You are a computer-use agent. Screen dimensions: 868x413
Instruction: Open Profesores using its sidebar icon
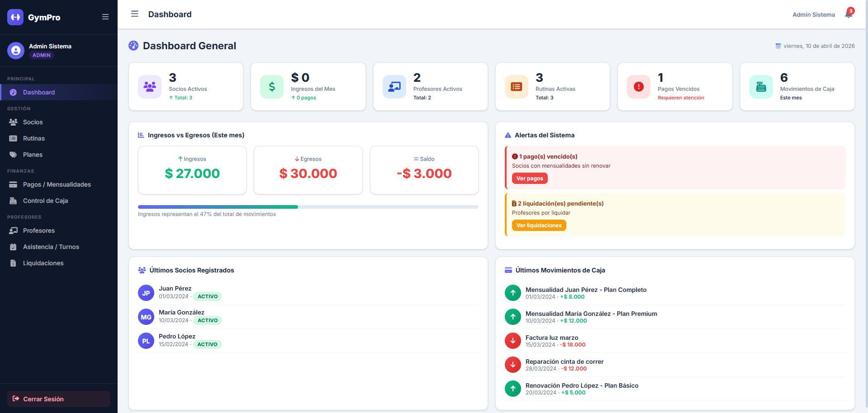tap(13, 230)
